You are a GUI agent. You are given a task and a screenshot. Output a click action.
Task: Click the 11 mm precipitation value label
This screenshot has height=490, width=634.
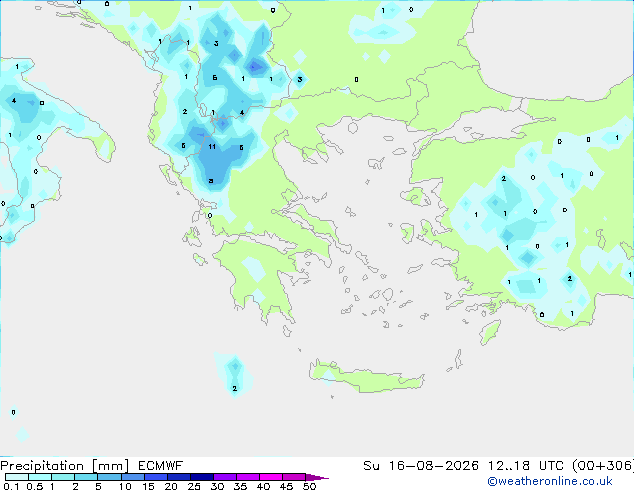(x=212, y=147)
